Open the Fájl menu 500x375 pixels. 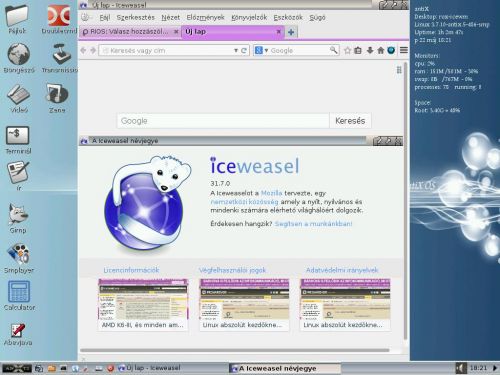[x=105, y=17]
